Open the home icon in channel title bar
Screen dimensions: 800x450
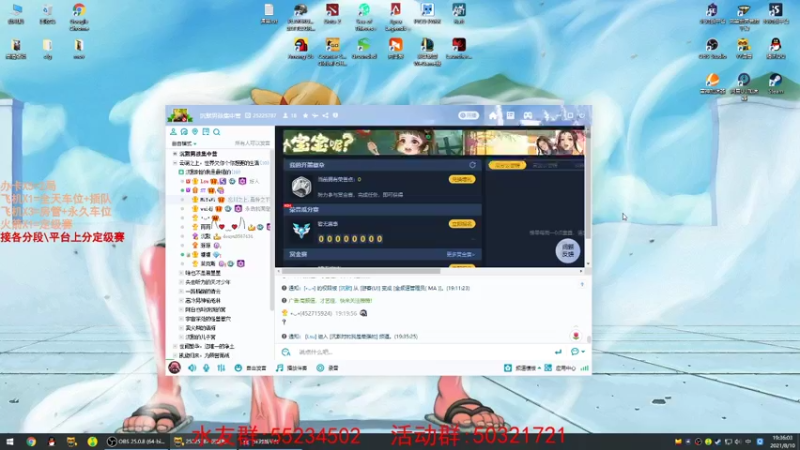tap(493, 116)
